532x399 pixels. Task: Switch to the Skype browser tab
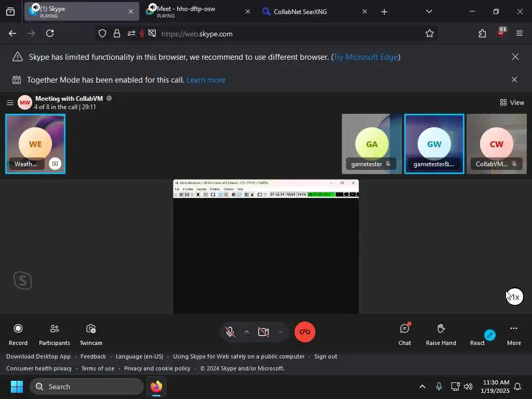coord(82,11)
